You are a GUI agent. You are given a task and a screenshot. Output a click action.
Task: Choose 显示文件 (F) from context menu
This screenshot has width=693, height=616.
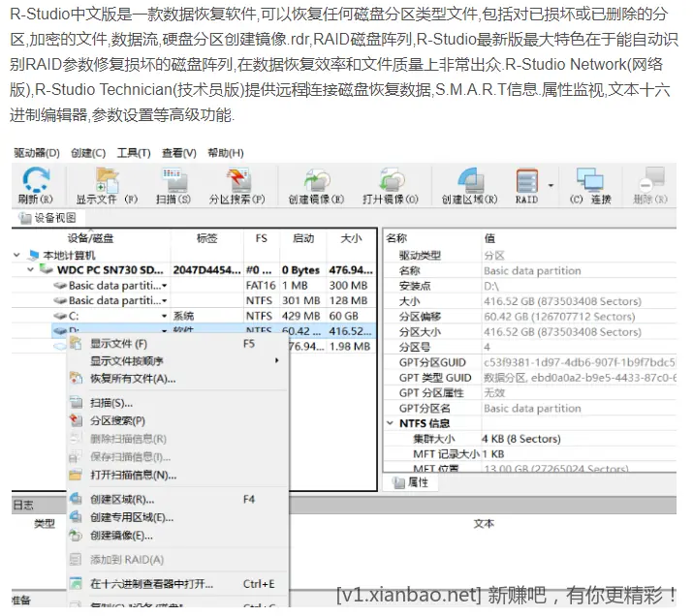(x=177, y=344)
